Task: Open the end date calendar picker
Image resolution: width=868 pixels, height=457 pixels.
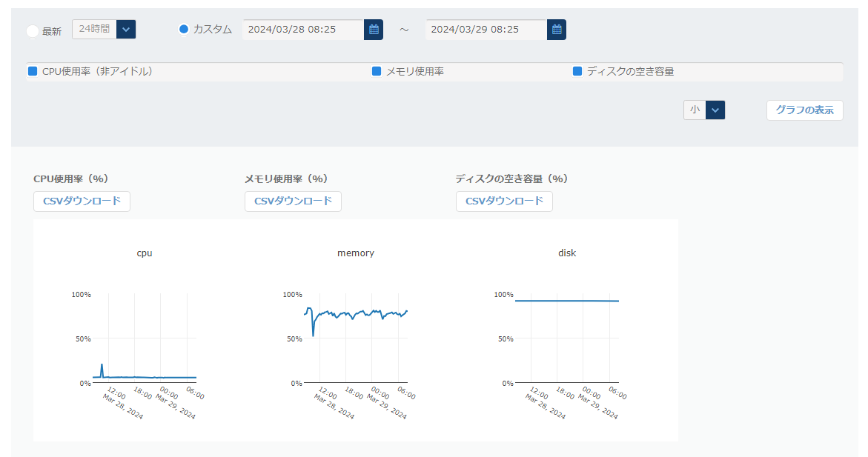Action: point(557,30)
